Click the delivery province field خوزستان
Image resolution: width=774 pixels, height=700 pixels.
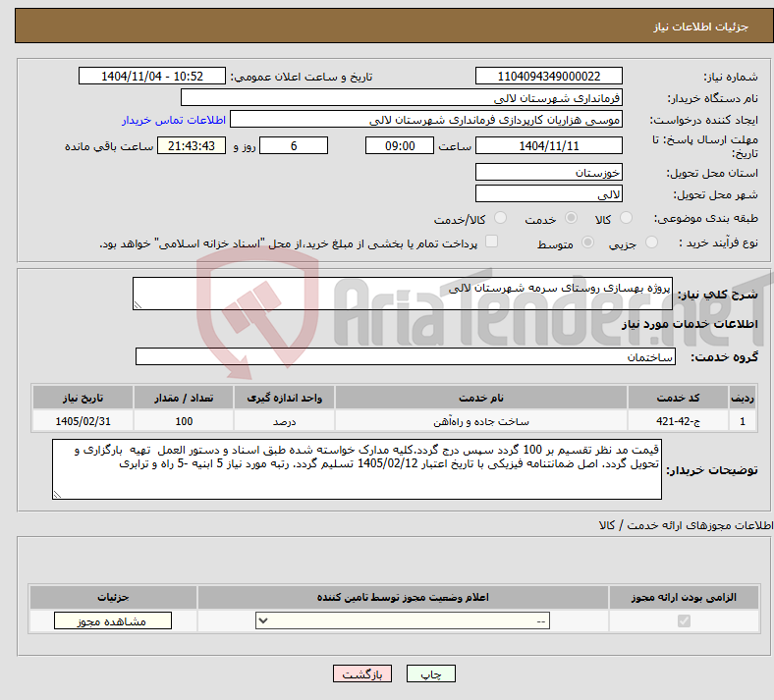[549, 172]
